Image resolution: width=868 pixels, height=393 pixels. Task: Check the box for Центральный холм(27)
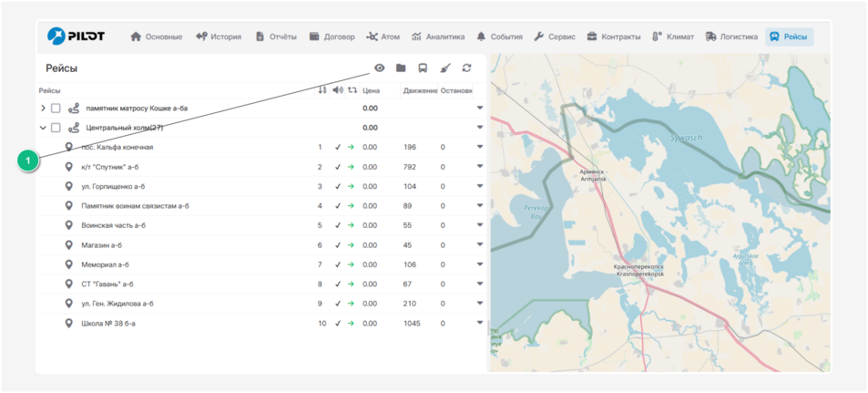[56, 128]
